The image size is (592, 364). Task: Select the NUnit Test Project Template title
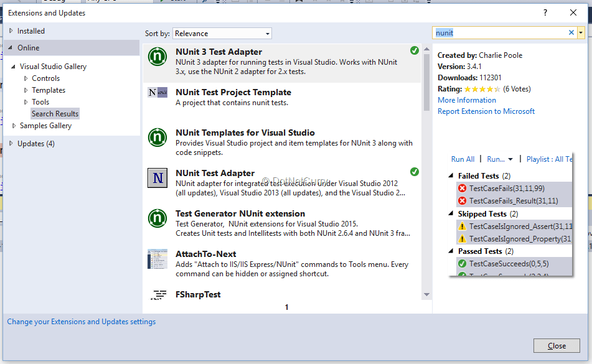point(233,93)
